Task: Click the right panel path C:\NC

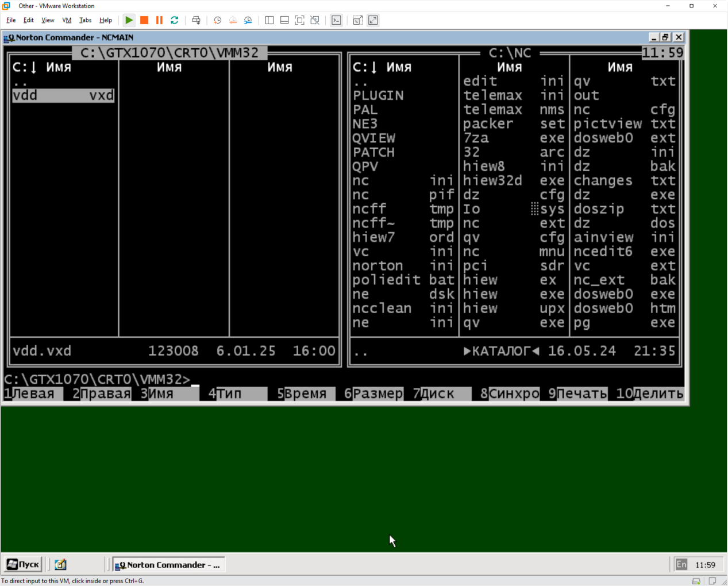Action: tap(510, 53)
